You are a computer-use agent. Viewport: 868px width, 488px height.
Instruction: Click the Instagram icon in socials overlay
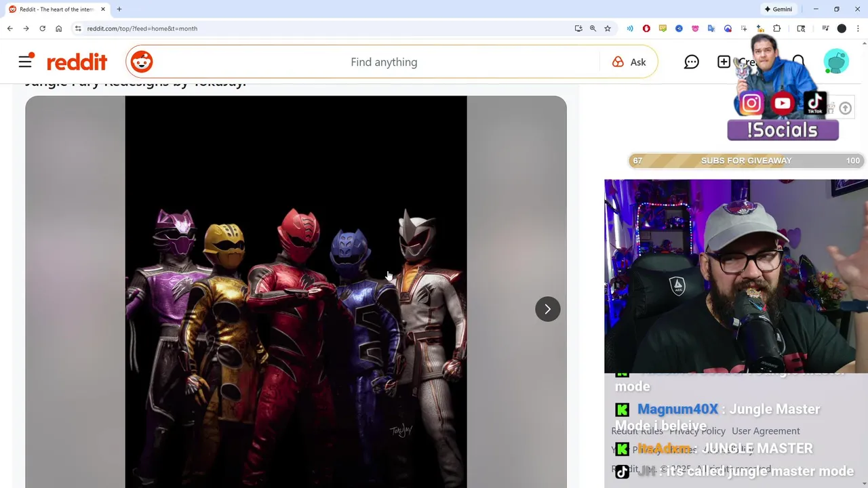(x=751, y=104)
